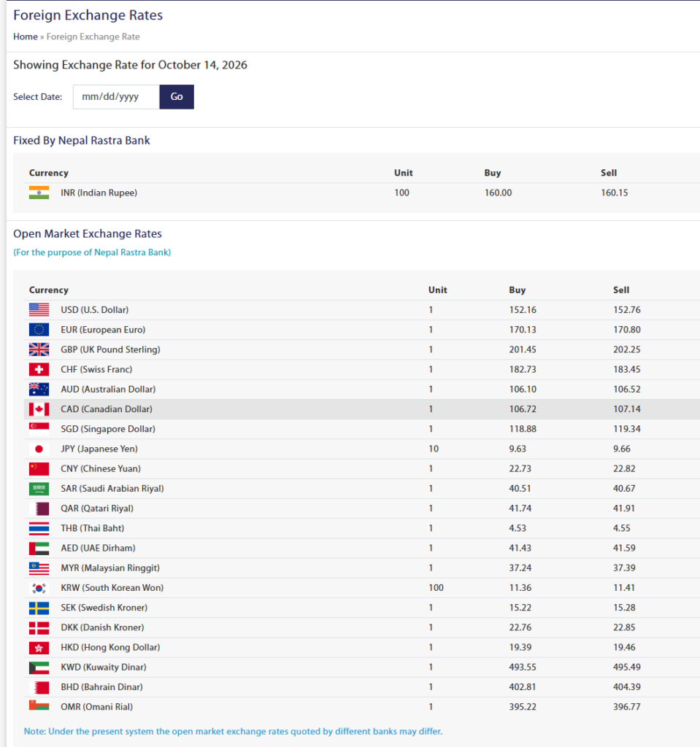Click the Kuwait flag icon
Screen dimensions: 700x747
(x=39, y=667)
